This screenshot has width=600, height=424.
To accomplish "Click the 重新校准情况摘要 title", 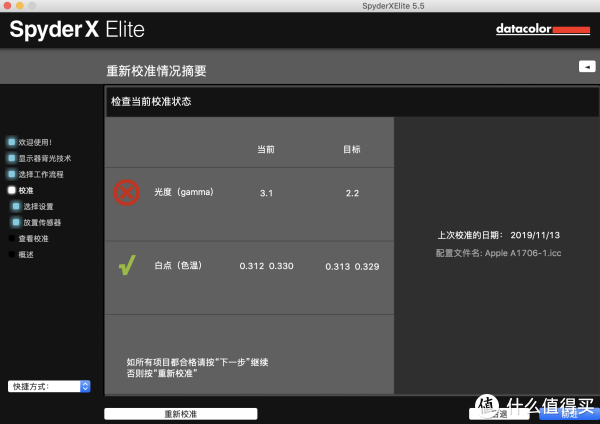I will pyautogui.click(x=157, y=71).
